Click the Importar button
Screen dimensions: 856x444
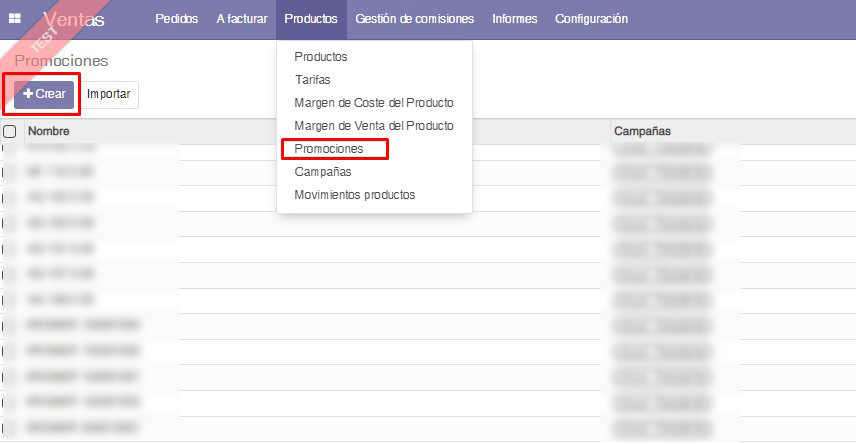click(x=109, y=94)
